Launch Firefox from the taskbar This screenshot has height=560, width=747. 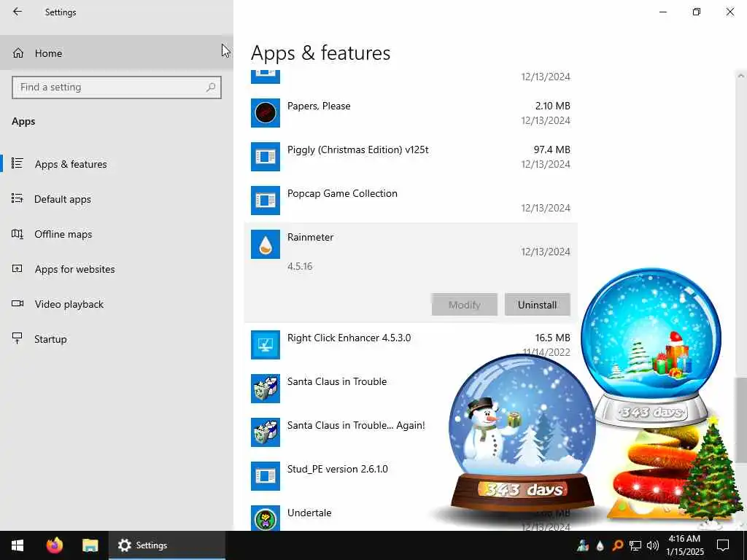[54, 545]
